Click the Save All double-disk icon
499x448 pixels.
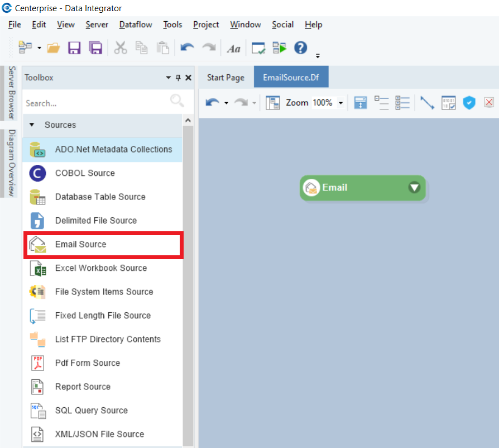(95, 48)
